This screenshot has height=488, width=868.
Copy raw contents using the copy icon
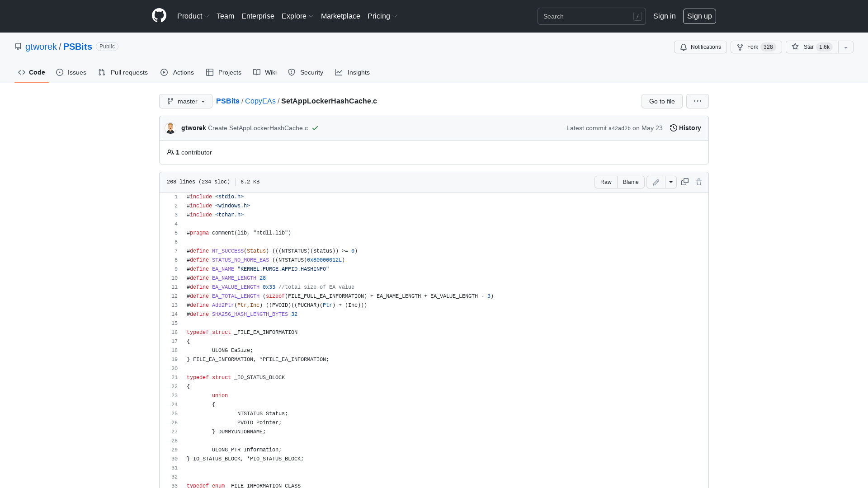[x=685, y=182]
